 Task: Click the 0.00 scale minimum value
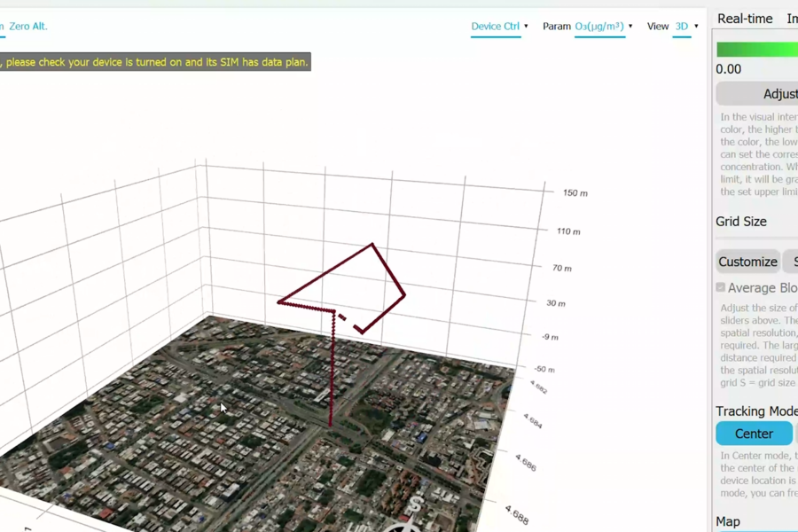click(x=729, y=69)
